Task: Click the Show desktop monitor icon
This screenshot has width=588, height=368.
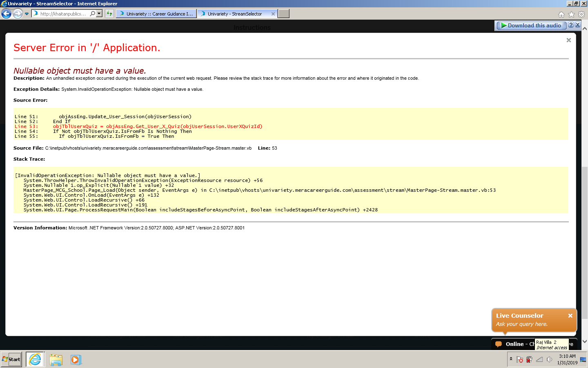Action: coord(583,360)
